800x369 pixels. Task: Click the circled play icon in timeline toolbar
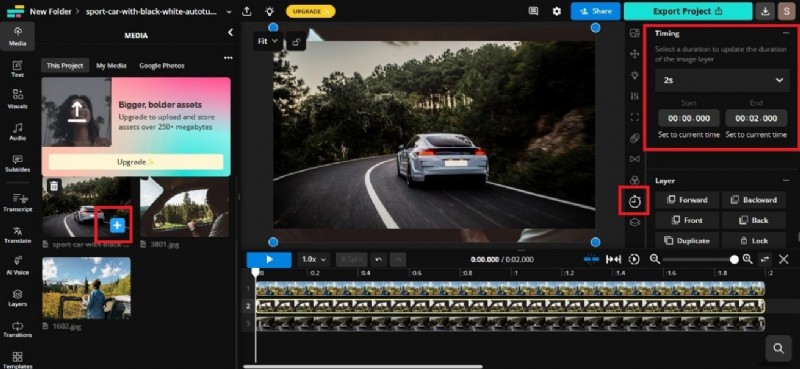[634, 259]
